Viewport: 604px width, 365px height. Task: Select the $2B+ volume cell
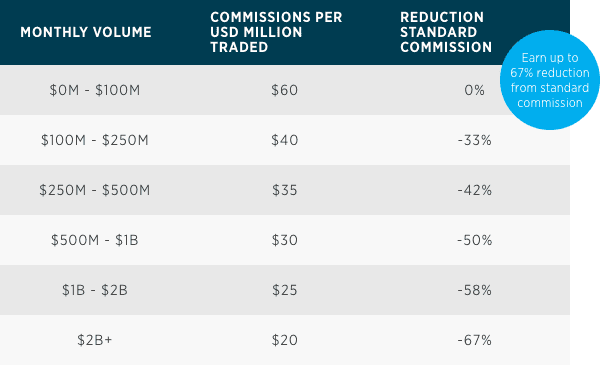[95, 340]
